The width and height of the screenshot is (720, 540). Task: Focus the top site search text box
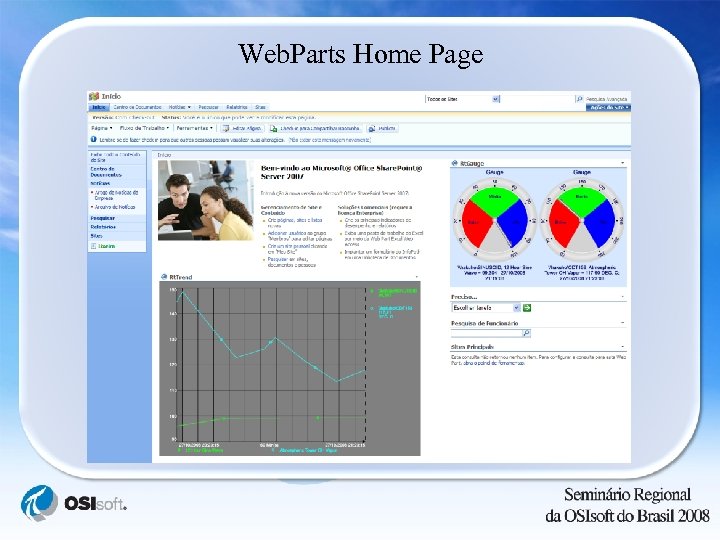pos(537,99)
